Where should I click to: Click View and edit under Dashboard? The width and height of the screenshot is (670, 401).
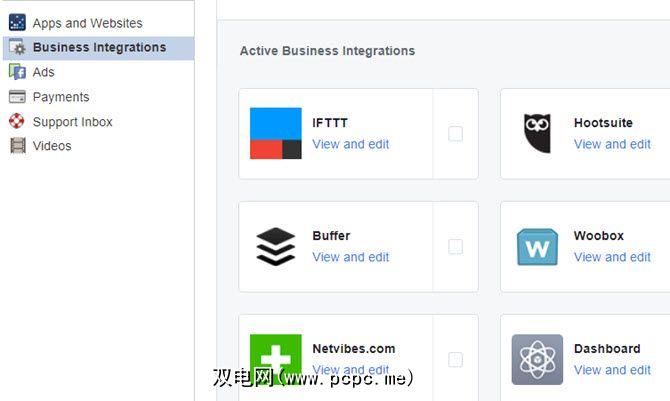coord(612,370)
